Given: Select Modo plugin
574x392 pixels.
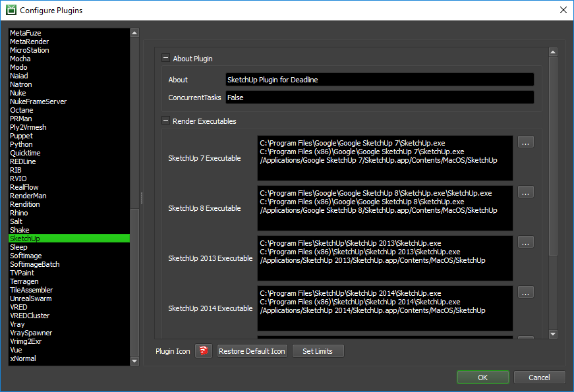Looking at the screenshot, I should pos(69,67).
